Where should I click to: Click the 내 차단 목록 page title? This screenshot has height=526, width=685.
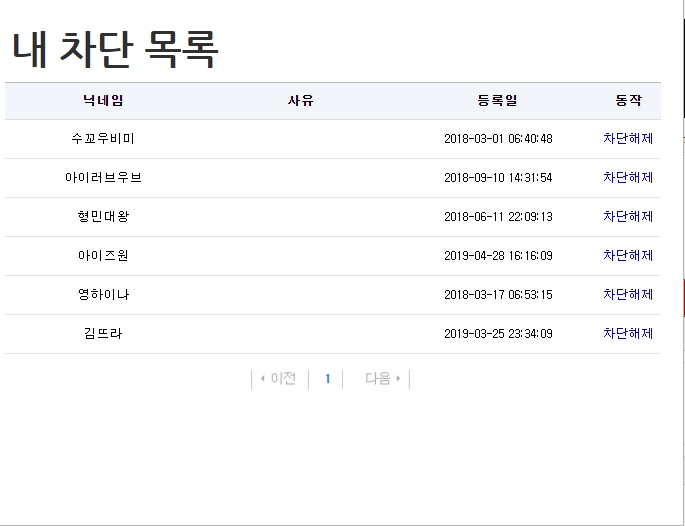tap(115, 50)
